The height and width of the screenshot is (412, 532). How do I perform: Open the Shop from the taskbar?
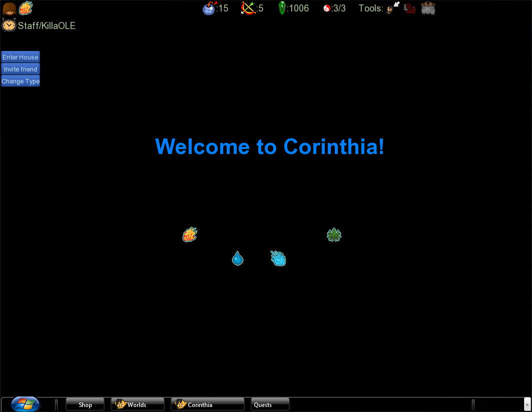85,404
